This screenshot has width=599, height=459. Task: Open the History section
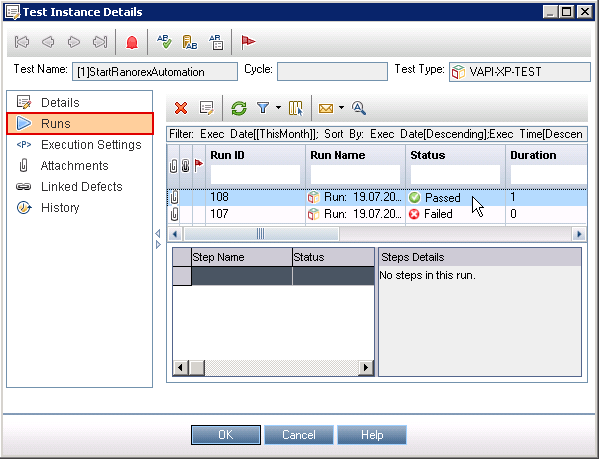79,208
